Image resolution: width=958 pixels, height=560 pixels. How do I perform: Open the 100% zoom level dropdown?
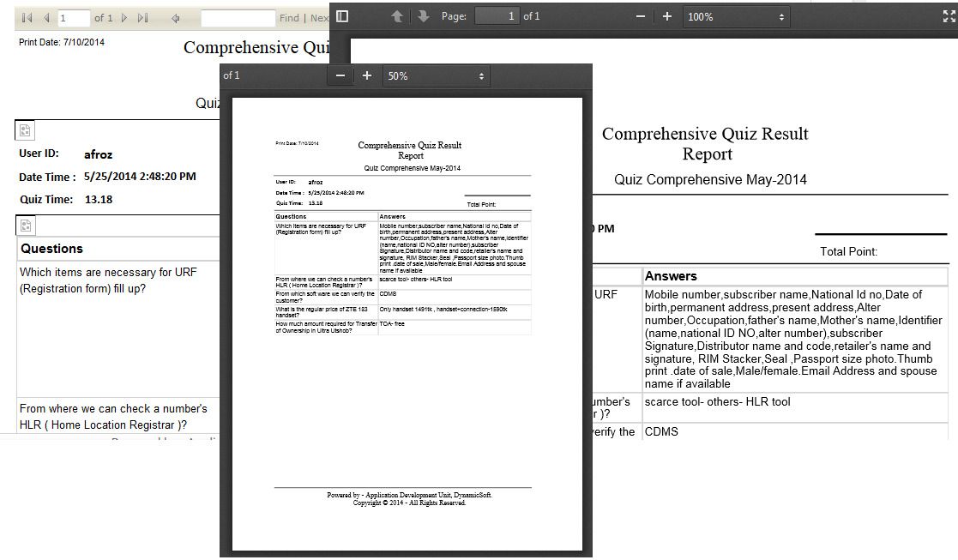click(x=736, y=16)
